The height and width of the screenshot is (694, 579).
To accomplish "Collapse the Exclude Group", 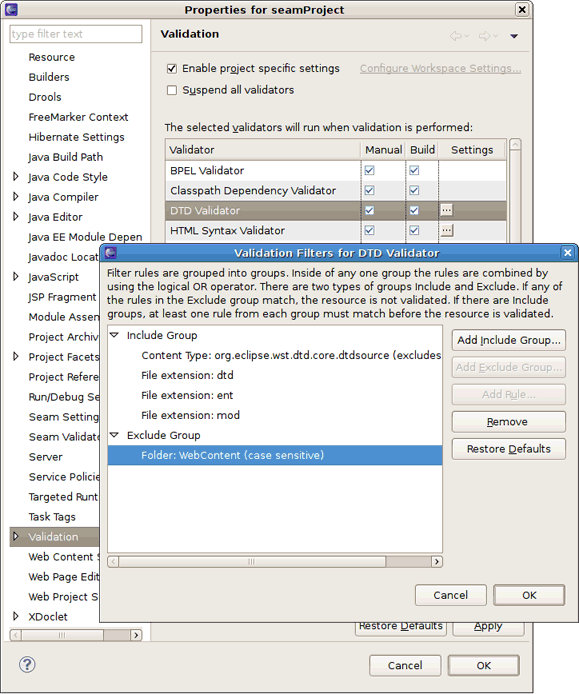I will pyautogui.click(x=114, y=435).
